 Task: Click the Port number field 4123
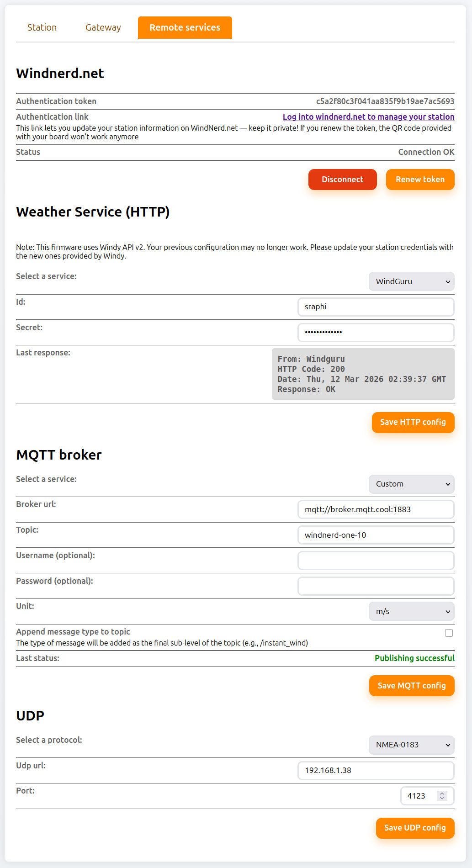coord(427,796)
